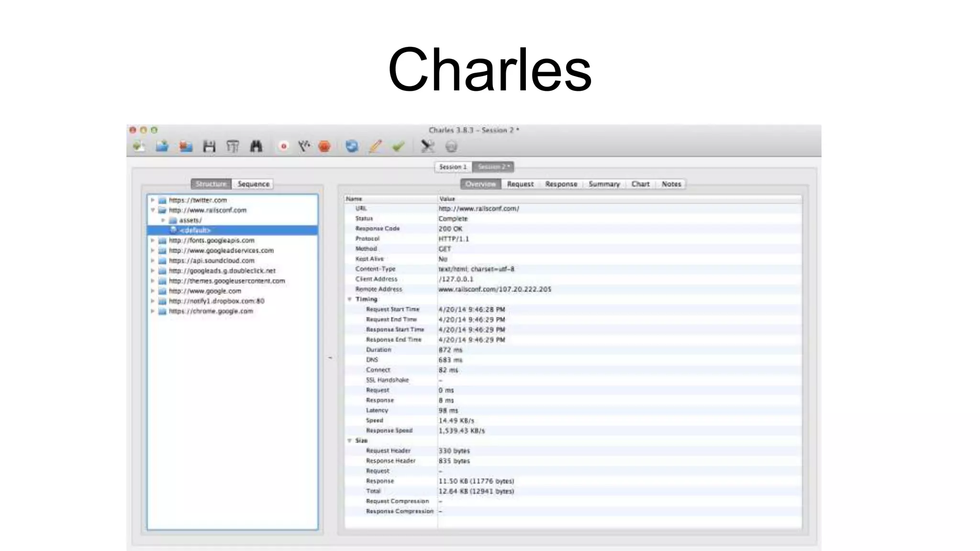Viewport: 980px width, 551px height.
Task: Click the URL value http://www.railsconf.com/
Action: coord(479,209)
